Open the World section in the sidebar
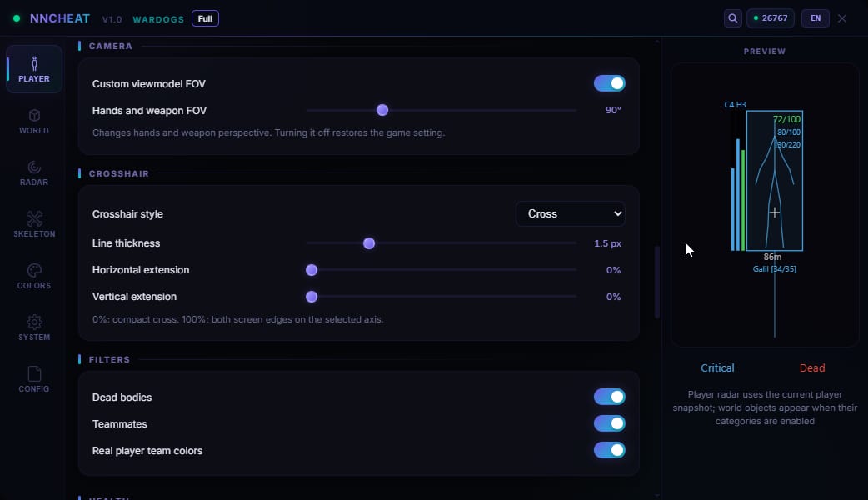The width and height of the screenshot is (868, 500). pyautogui.click(x=34, y=122)
